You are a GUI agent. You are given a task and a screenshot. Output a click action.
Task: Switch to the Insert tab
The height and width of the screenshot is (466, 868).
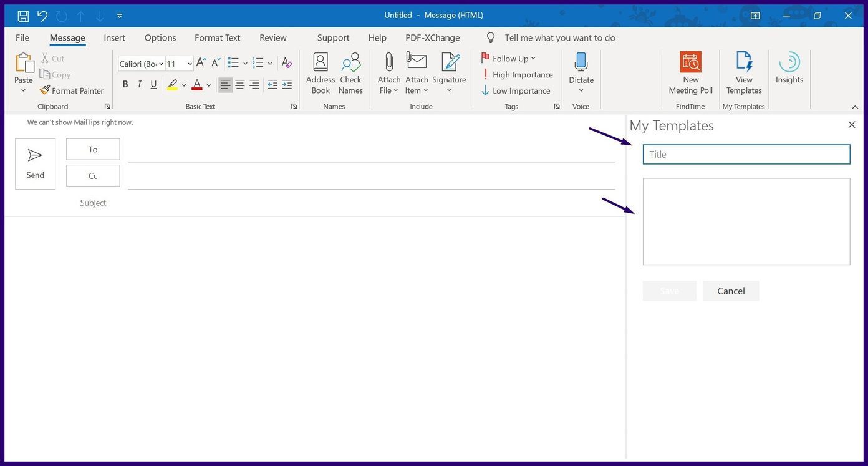(114, 37)
